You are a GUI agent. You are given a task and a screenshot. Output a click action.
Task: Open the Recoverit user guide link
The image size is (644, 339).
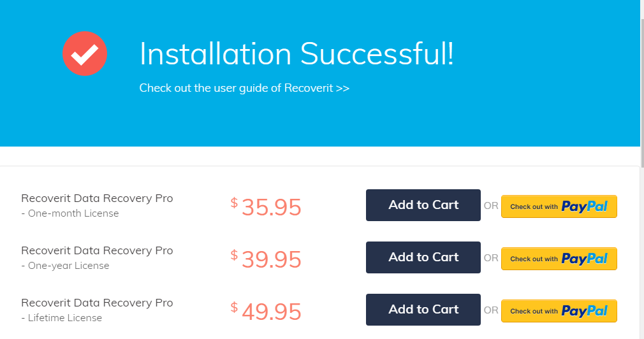pyautogui.click(x=244, y=88)
